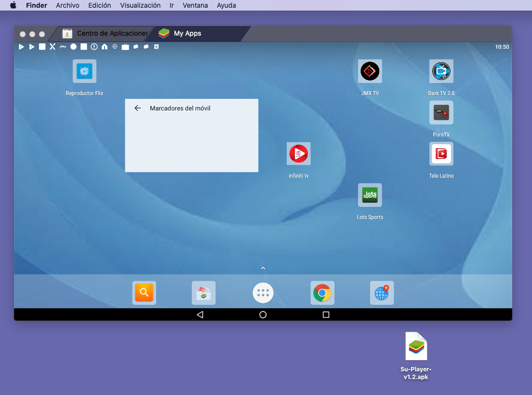Image resolution: width=532 pixels, height=395 pixels.
Task: Click the X icon in the toolbar
Action: pyautogui.click(x=52, y=46)
